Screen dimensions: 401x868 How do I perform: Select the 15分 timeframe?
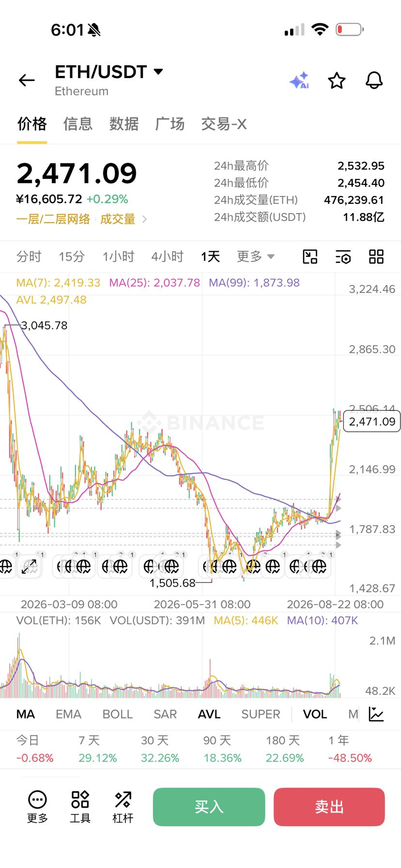(x=72, y=257)
